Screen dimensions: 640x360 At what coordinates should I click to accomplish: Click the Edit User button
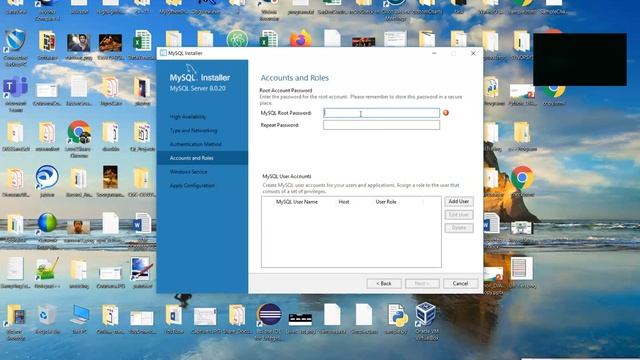[459, 215]
